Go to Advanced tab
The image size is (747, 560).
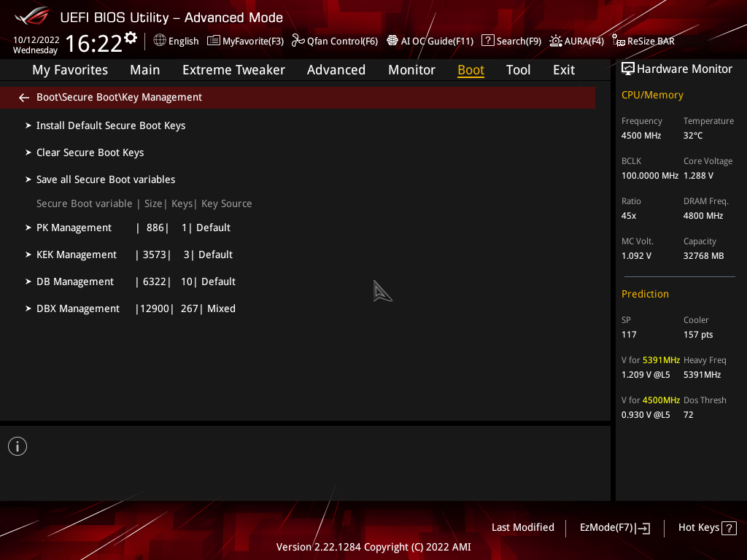[336, 70]
